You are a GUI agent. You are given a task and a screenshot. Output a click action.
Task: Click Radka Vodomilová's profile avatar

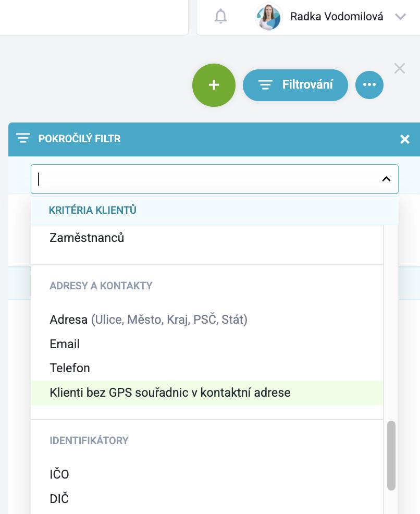click(x=269, y=17)
